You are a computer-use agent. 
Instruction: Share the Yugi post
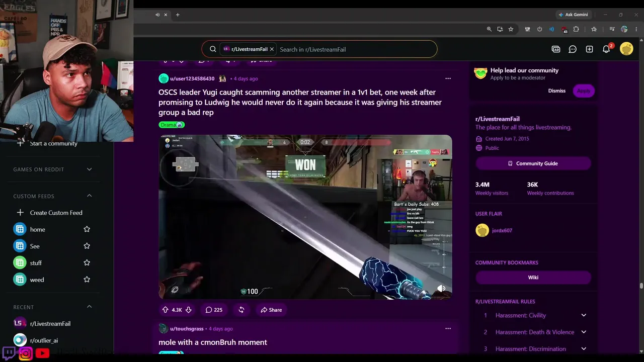tap(271, 310)
